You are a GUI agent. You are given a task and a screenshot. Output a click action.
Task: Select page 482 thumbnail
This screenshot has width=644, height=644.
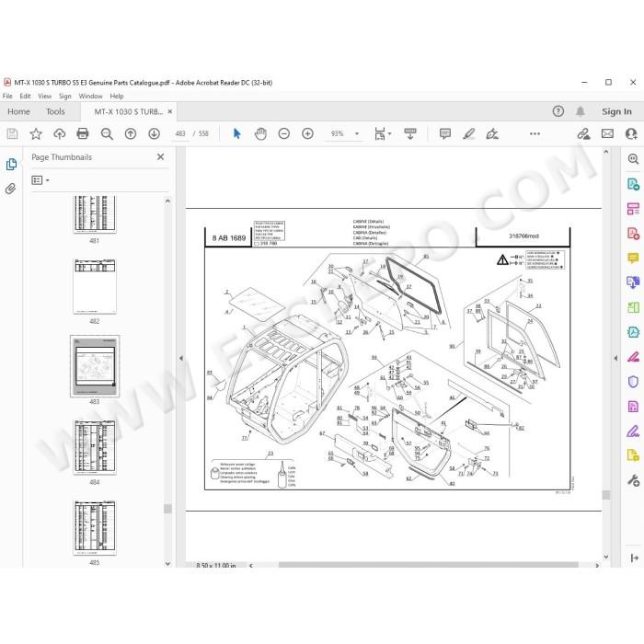(x=95, y=286)
